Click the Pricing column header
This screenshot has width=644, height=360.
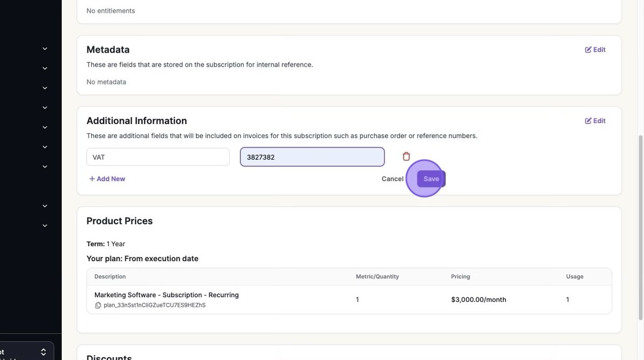point(460,277)
